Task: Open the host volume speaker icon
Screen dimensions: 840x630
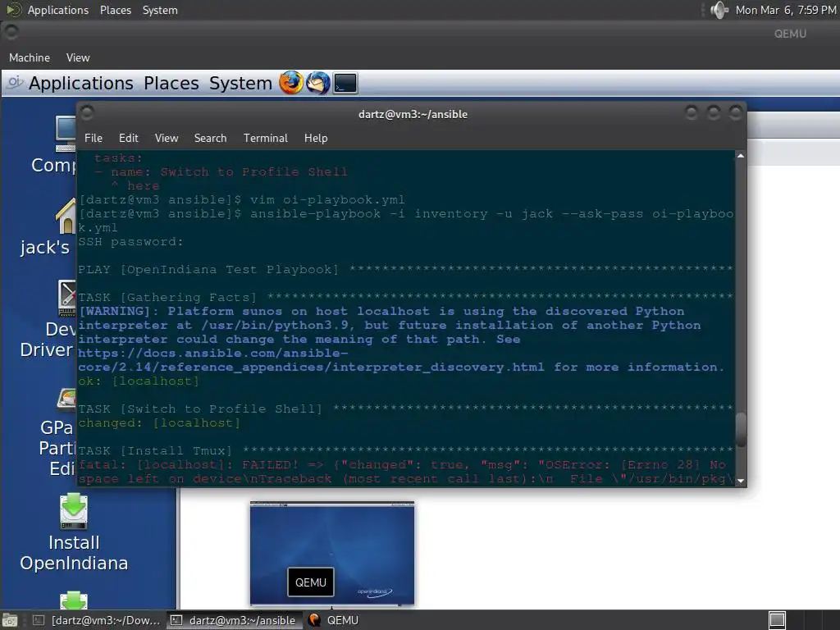Action: tap(719, 10)
